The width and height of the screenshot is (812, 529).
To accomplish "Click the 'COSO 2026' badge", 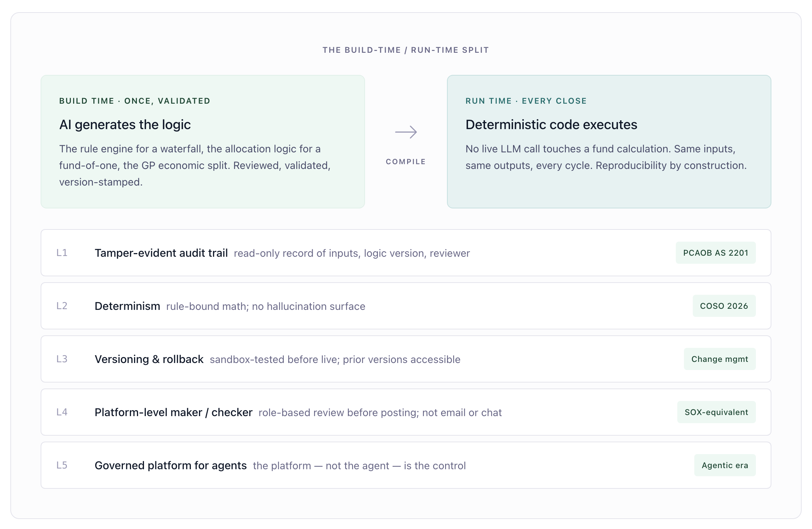I will click(724, 306).
